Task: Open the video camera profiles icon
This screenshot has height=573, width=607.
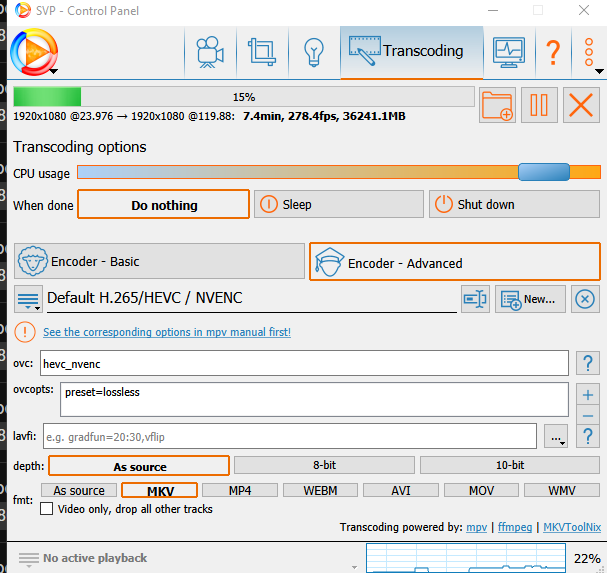Action: pos(210,51)
